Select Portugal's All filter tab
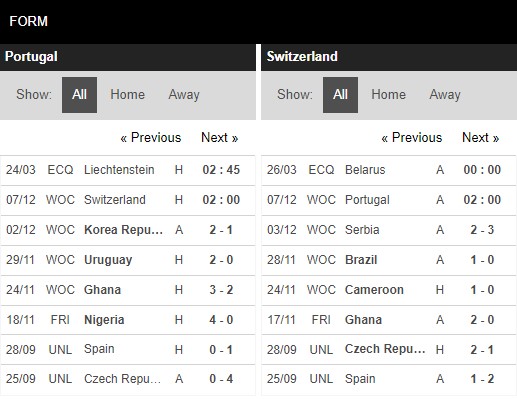Screen dimensions: 517x399 [x=79, y=95]
